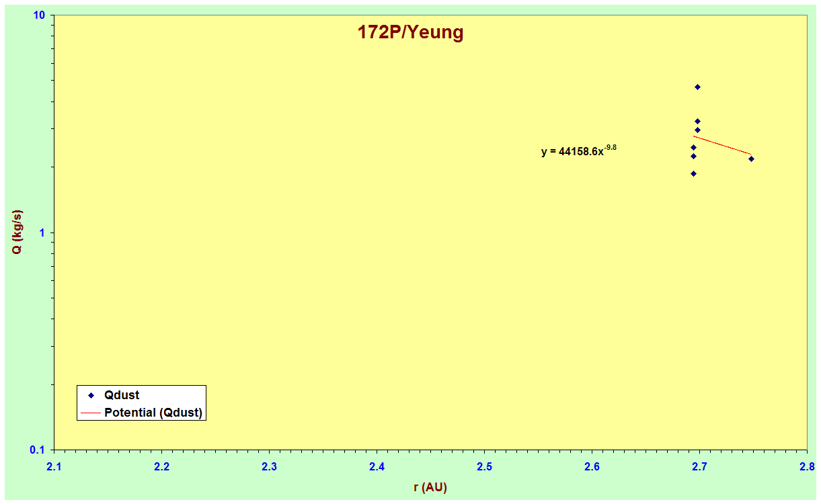The width and height of the screenshot is (821, 504).
Task: Click the y-axis label 10
Action: (39, 15)
